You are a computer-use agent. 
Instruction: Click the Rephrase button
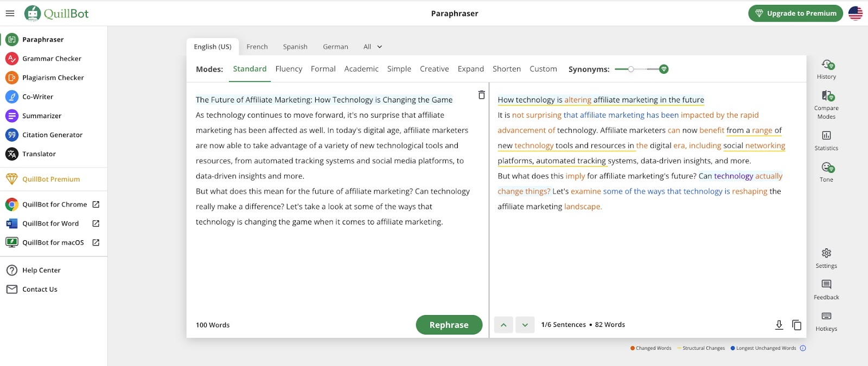coord(449,325)
